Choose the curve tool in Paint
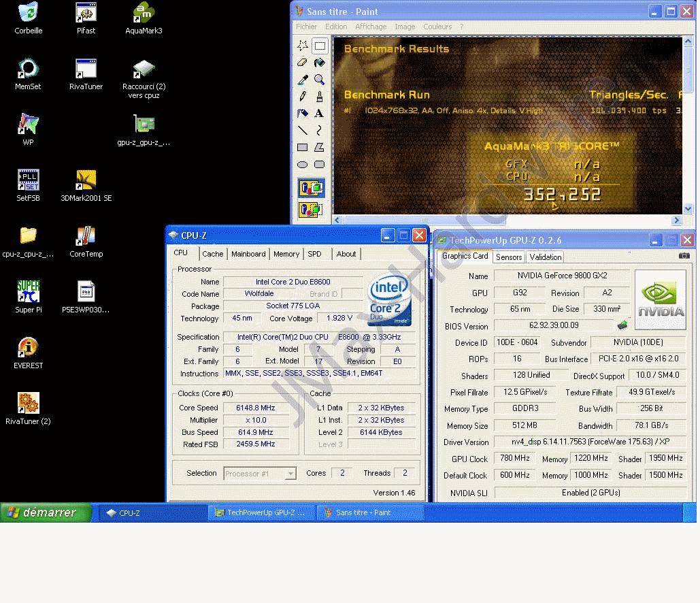The height and width of the screenshot is (603, 700). click(x=320, y=131)
